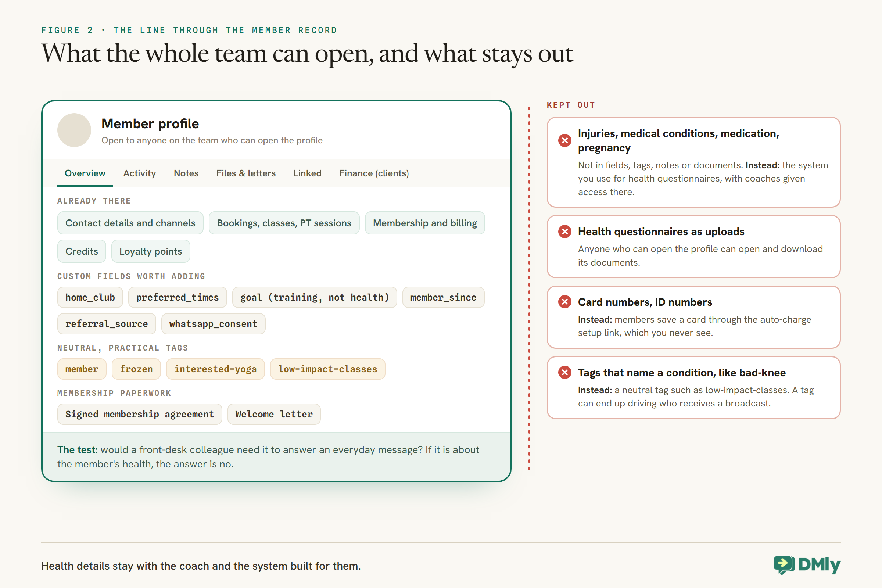Switch to the Activity tab

(140, 173)
